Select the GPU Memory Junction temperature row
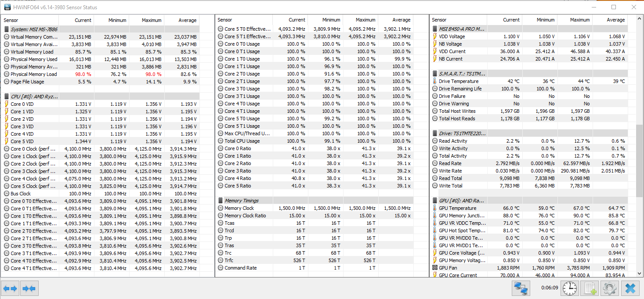The image size is (644, 299). [x=529, y=216]
